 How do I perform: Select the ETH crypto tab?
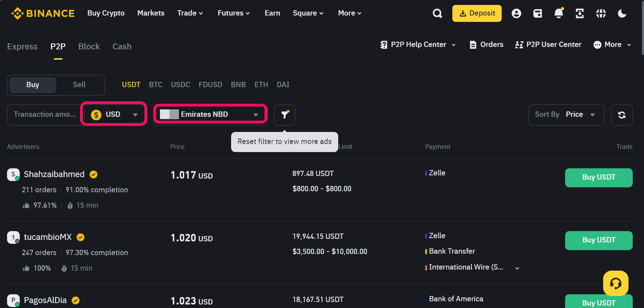[261, 85]
